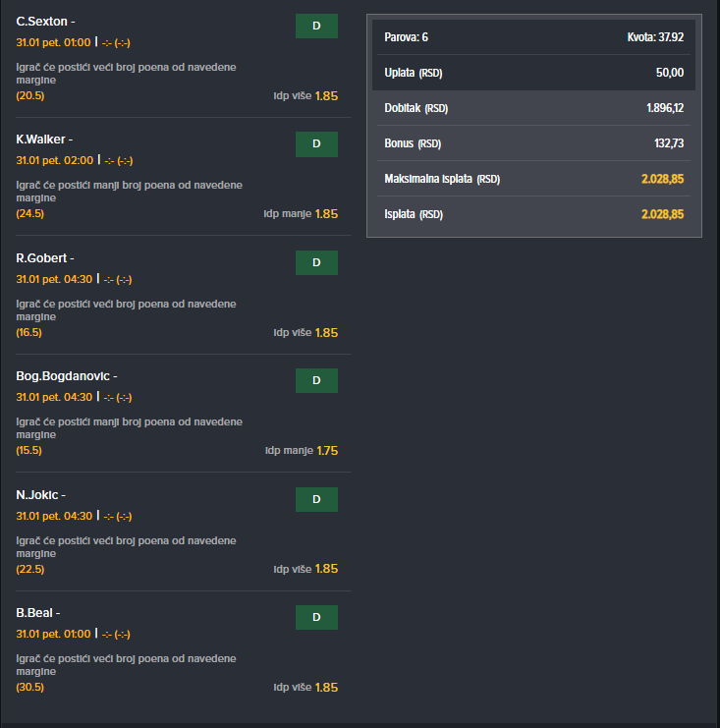This screenshot has width=720, height=728.
Task: Click the Bonus amount 132,73
Action: click(x=668, y=143)
